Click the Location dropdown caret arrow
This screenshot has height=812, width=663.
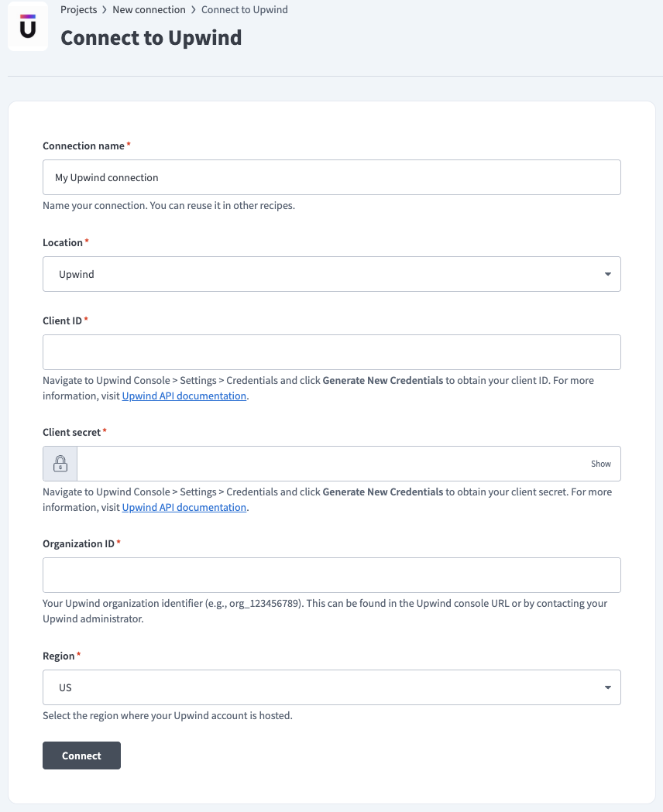coord(607,274)
